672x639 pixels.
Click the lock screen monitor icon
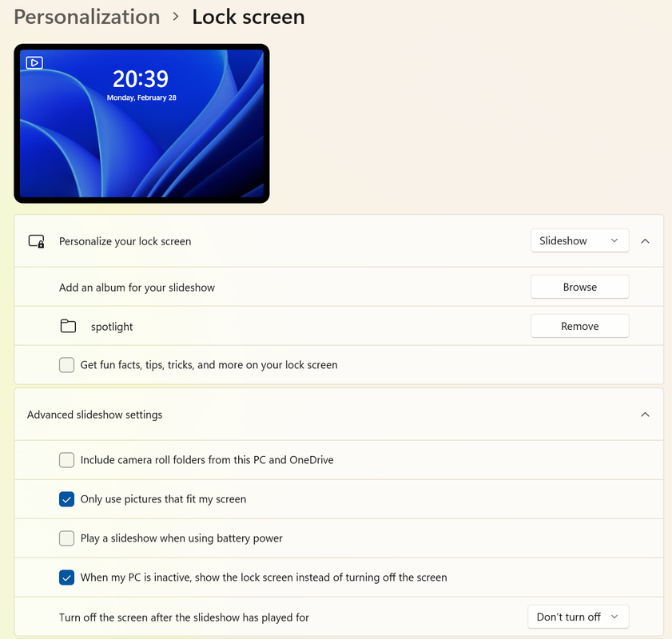[x=37, y=241]
